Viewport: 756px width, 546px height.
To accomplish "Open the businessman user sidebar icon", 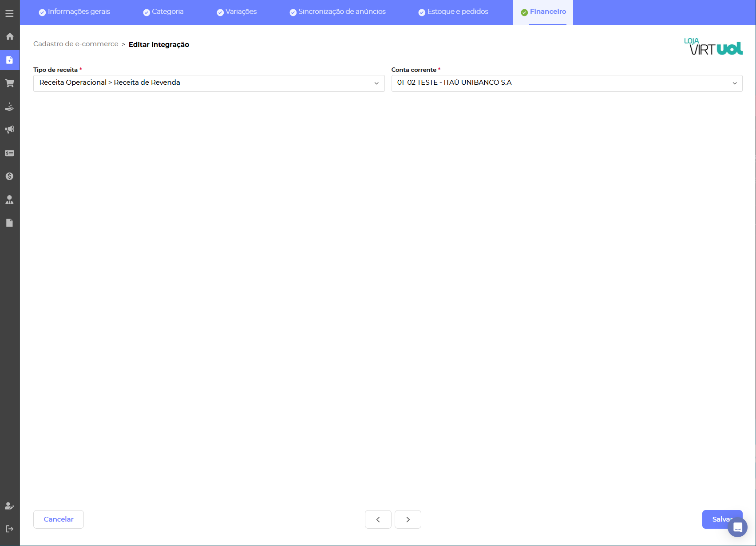I will click(9, 200).
